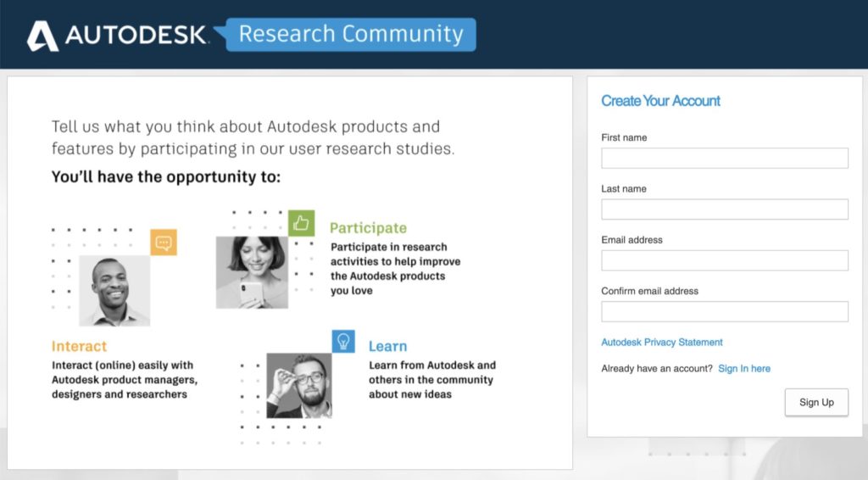Open the Autodesk Privacy Statement link

[662, 343]
